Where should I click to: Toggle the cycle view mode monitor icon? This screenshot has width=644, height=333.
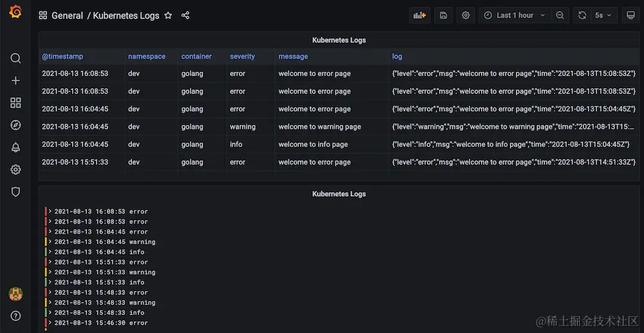pyautogui.click(x=630, y=15)
